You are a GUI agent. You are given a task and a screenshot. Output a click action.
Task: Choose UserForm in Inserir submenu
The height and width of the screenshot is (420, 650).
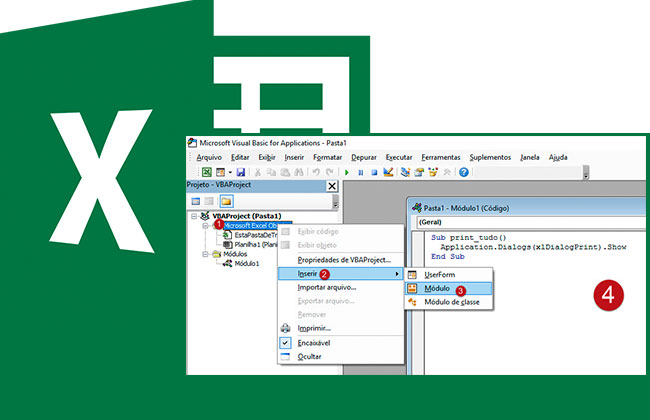[x=449, y=274]
